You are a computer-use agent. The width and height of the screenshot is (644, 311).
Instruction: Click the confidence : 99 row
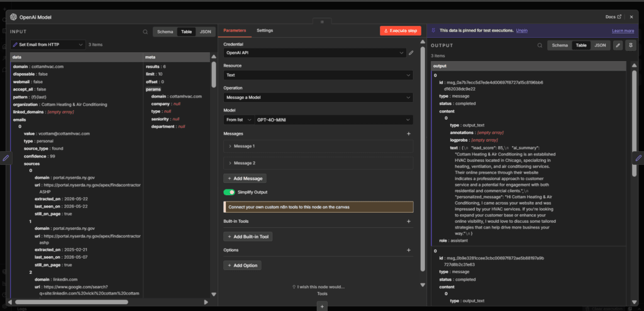pos(40,156)
